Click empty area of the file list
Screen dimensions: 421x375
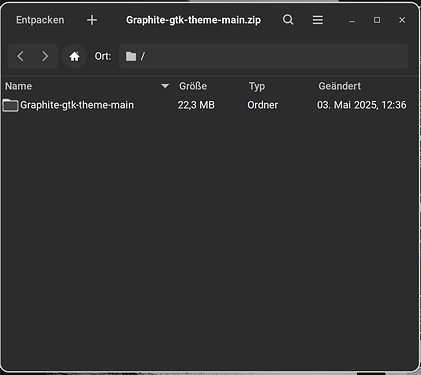(210, 240)
